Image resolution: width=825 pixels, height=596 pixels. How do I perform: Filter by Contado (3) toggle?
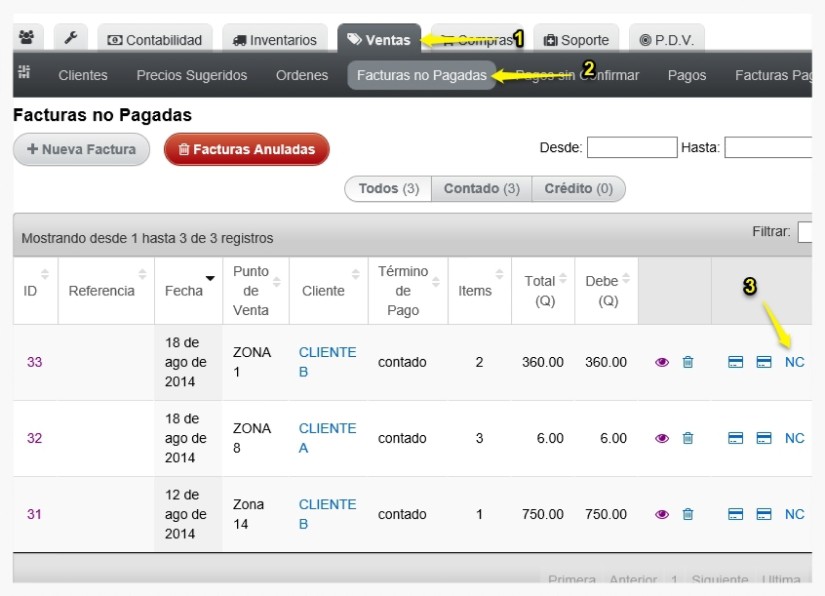(x=481, y=188)
